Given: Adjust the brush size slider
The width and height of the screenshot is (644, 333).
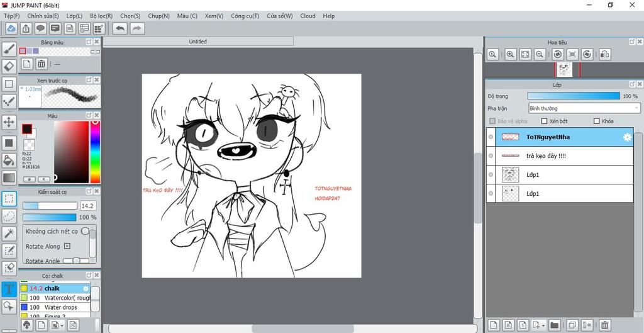Looking at the screenshot, I should click(50, 206).
